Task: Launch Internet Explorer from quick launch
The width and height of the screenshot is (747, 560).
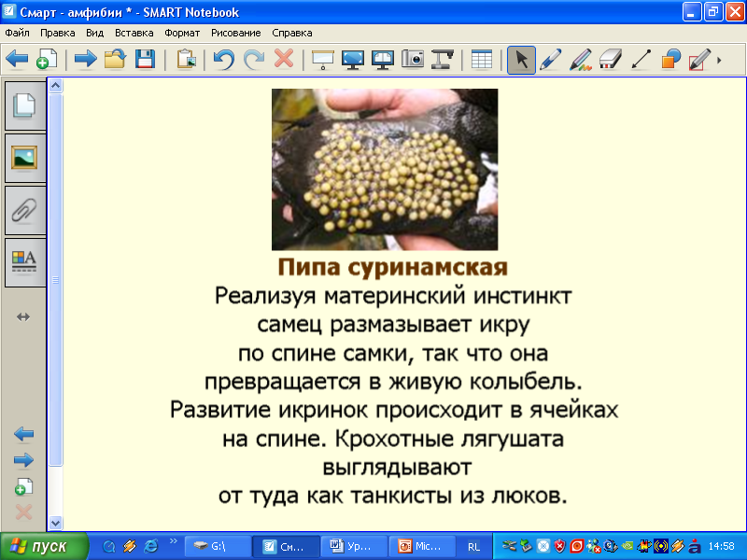Action: [x=151, y=546]
